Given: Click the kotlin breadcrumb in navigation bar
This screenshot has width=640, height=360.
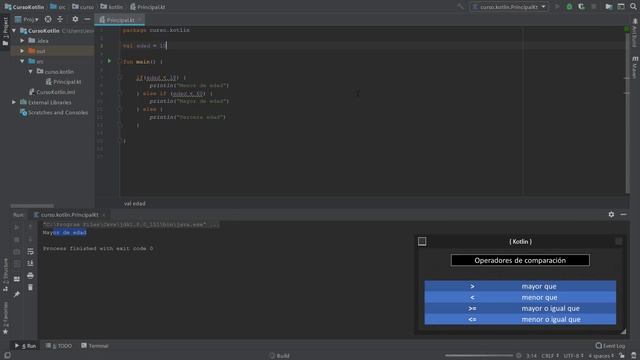Looking at the screenshot, I should click(x=111, y=7).
